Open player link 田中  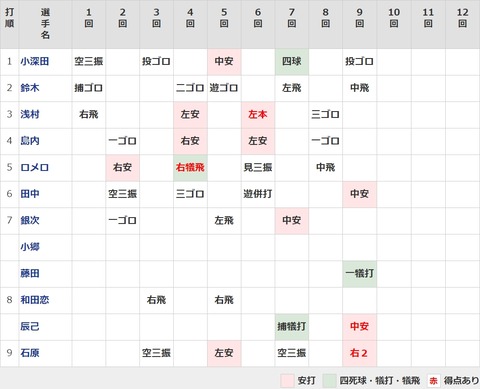30,194
